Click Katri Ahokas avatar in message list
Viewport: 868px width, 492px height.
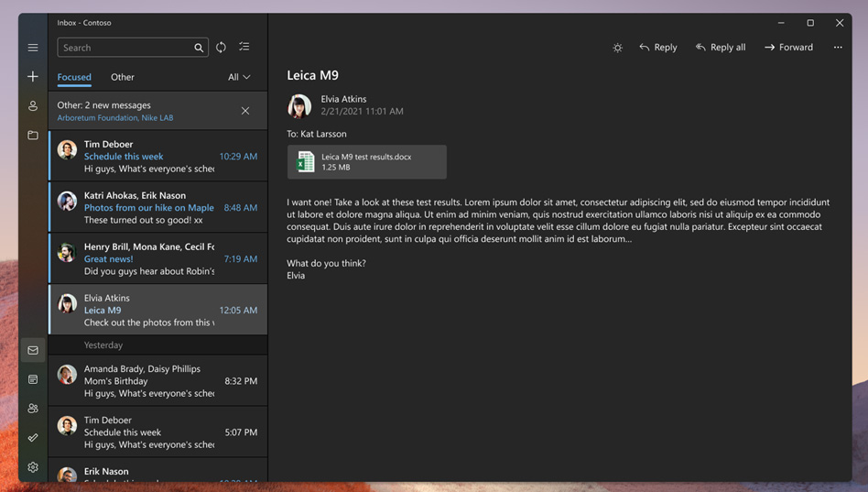click(67, 202)
